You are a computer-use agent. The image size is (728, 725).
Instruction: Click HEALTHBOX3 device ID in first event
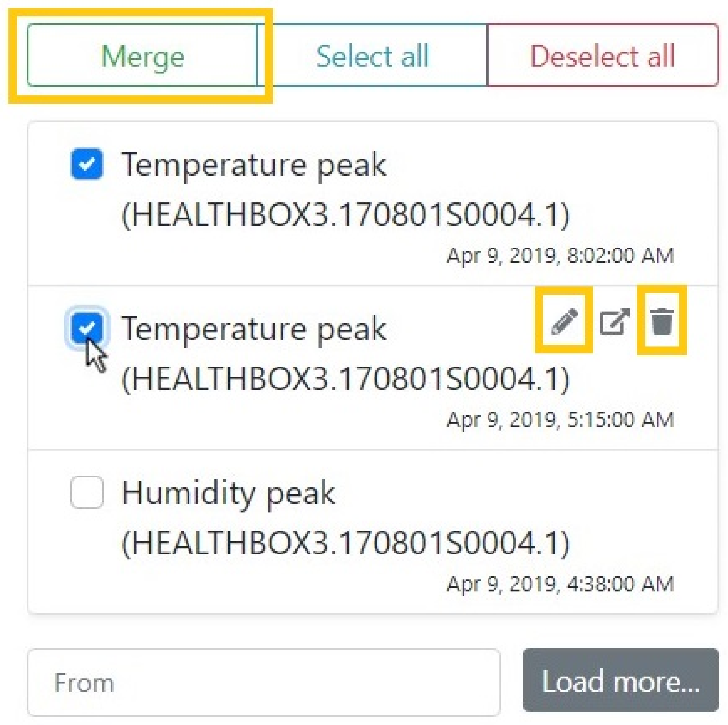pos(345,214)
